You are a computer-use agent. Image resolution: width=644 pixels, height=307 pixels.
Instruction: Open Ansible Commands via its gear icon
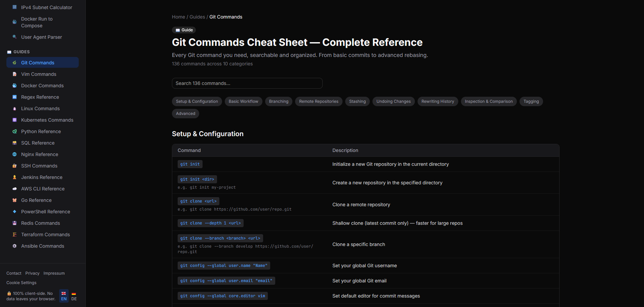(14, 246)
